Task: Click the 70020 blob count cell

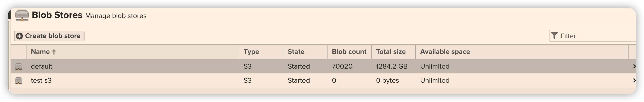Action: point(342,66)
